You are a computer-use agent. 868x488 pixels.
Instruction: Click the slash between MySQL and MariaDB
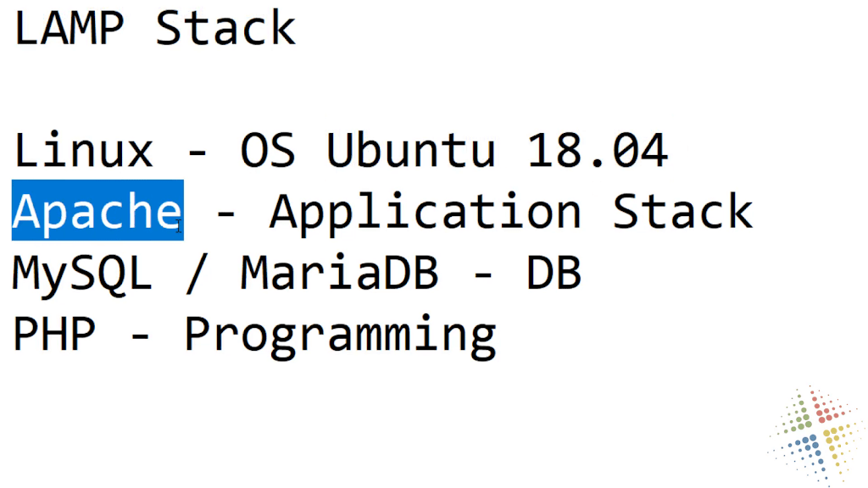tap(197, 272)
